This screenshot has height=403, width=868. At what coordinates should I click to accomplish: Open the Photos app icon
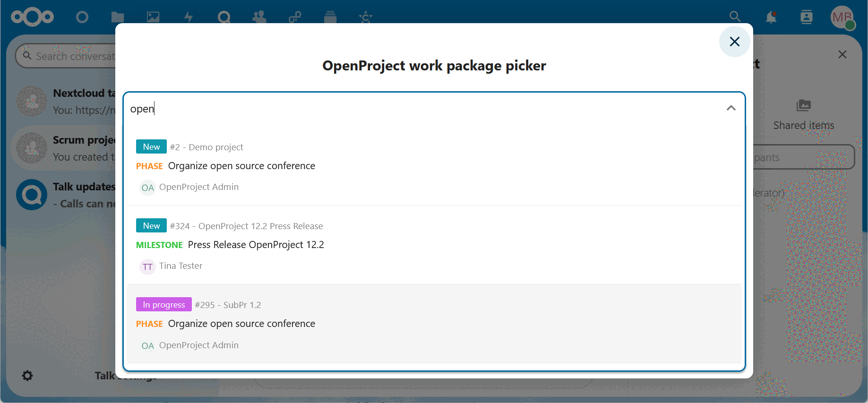153,17
